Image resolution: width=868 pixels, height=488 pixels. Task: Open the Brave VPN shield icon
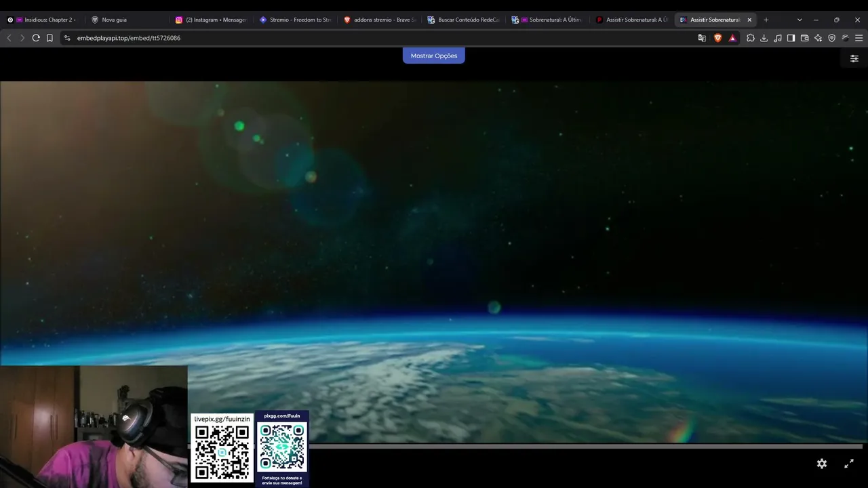pos(832,38)
